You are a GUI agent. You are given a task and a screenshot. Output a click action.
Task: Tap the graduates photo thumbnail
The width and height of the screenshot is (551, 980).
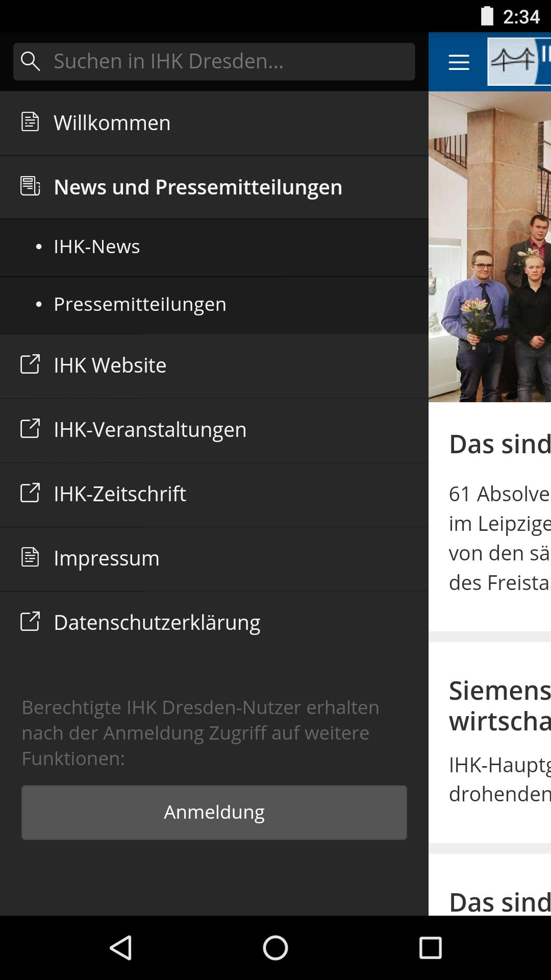[x=490, y=247]
